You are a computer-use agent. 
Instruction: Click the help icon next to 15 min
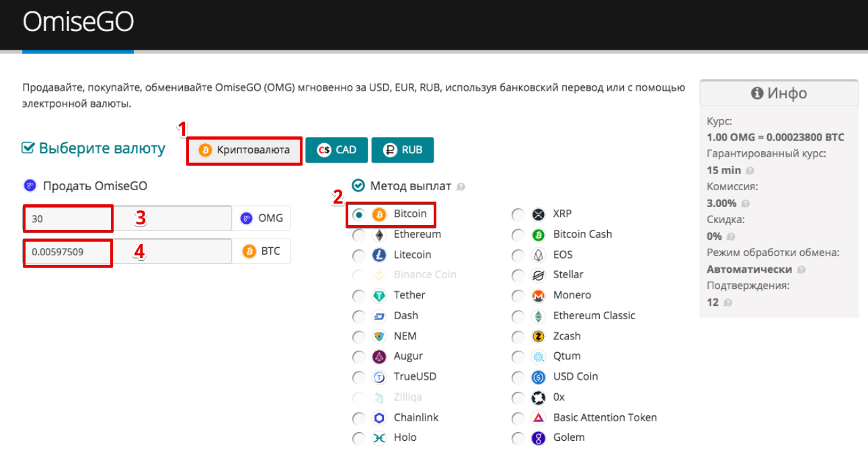tap(750, 171)
